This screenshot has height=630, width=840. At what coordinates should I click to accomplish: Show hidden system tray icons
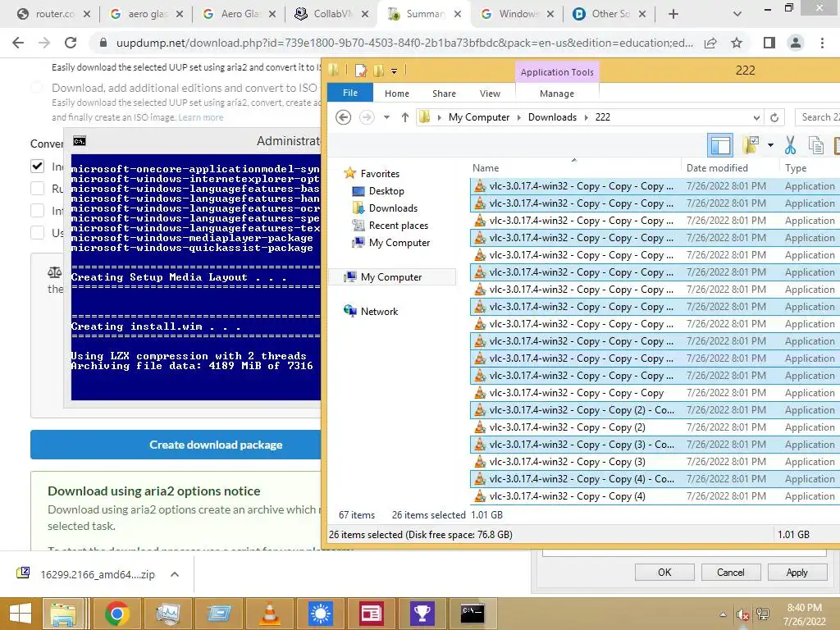(723, 615)
